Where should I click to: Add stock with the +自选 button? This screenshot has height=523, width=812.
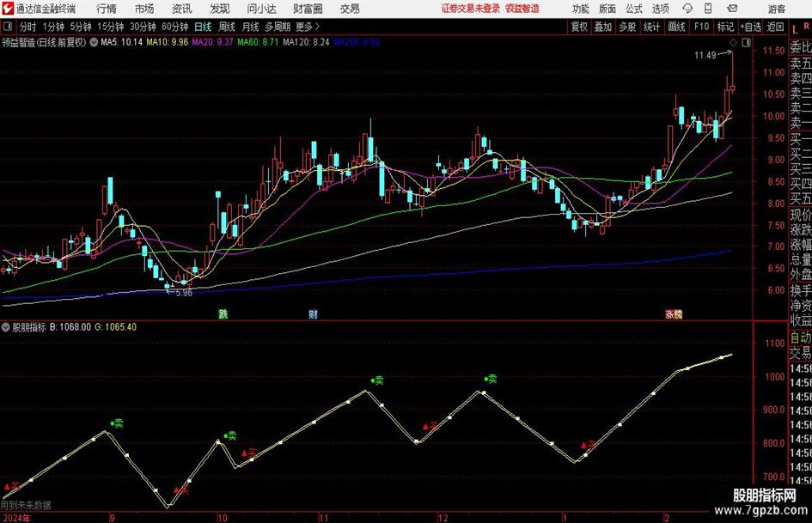tap(750, 27)
